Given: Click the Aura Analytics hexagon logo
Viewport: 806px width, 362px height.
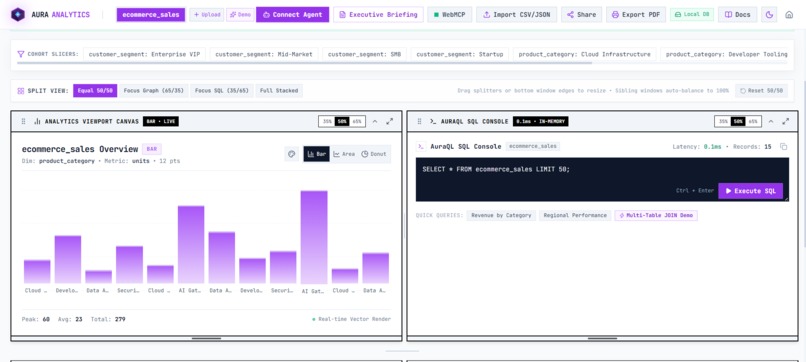Looking at the screenshot, I should click(x=17, y=14).
